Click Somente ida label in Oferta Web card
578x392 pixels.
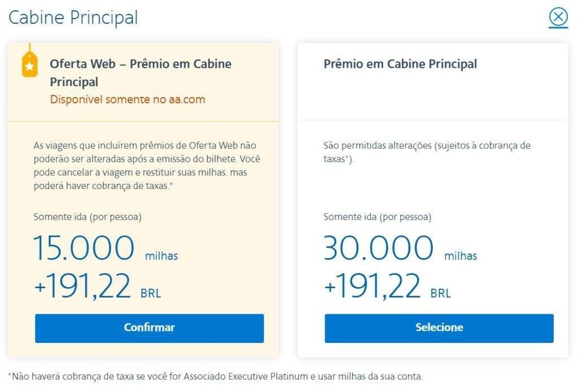click(x=87, y=217)
